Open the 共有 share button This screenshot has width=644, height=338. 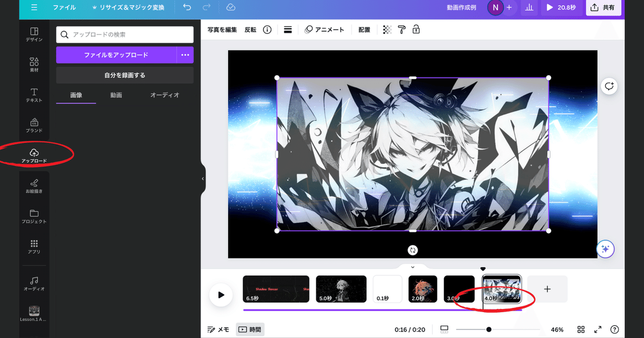tap(604, 8)
